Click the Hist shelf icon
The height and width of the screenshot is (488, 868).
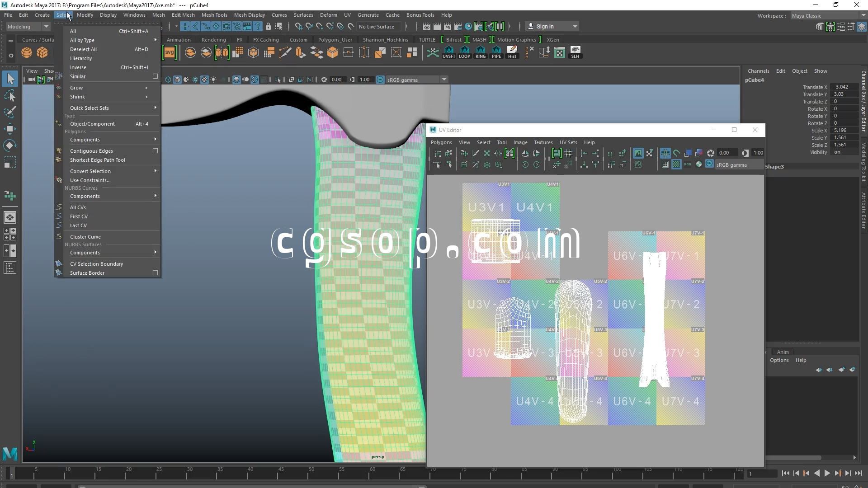(512, 52)
